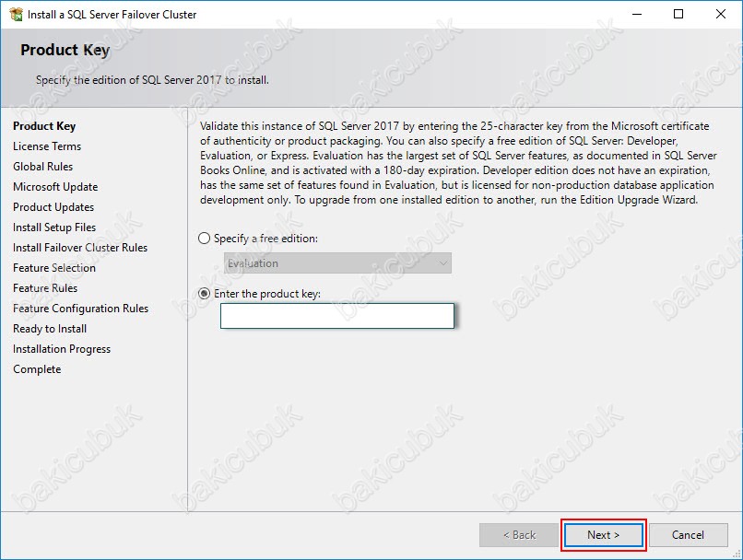Select Install Setup Files step in sidebar
The height and width of the screenshot is (560, 743).
[54, 227]
